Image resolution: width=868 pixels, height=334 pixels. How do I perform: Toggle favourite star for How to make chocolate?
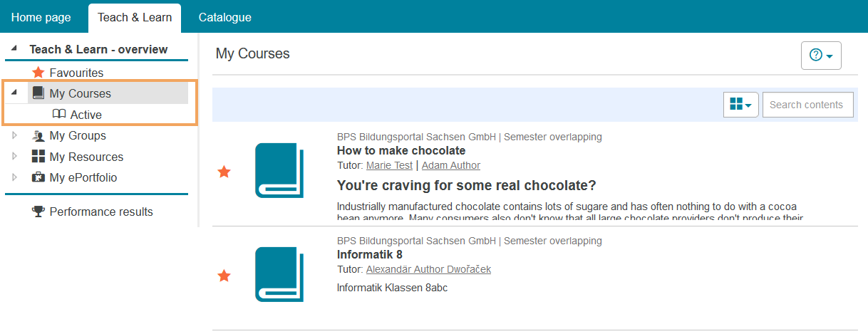224,172
